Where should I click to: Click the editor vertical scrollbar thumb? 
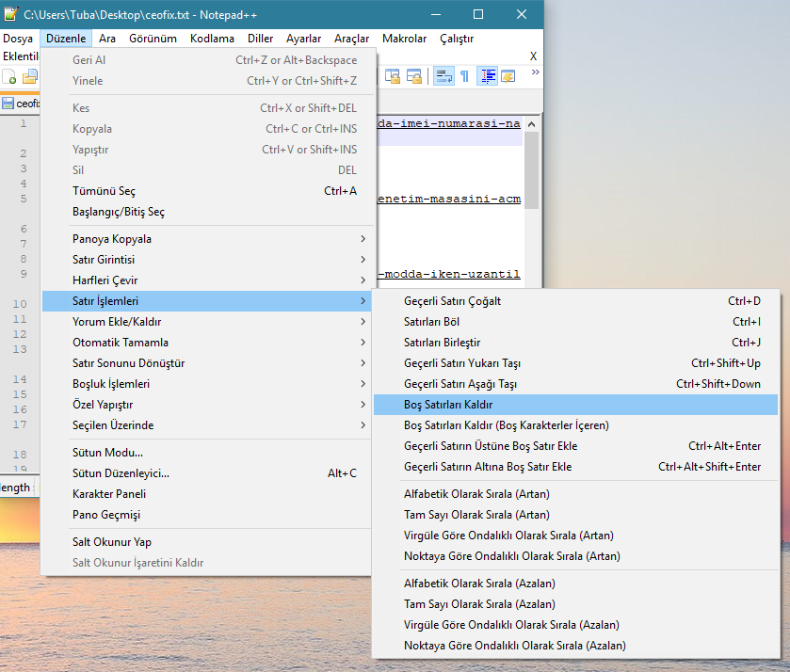532,170
